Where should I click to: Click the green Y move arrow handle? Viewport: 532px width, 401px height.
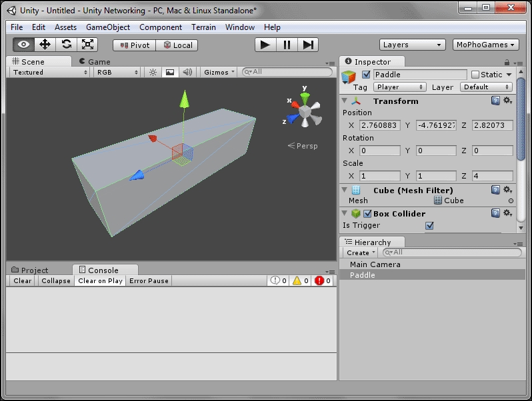pyautogui.click(x=184, y=99)
